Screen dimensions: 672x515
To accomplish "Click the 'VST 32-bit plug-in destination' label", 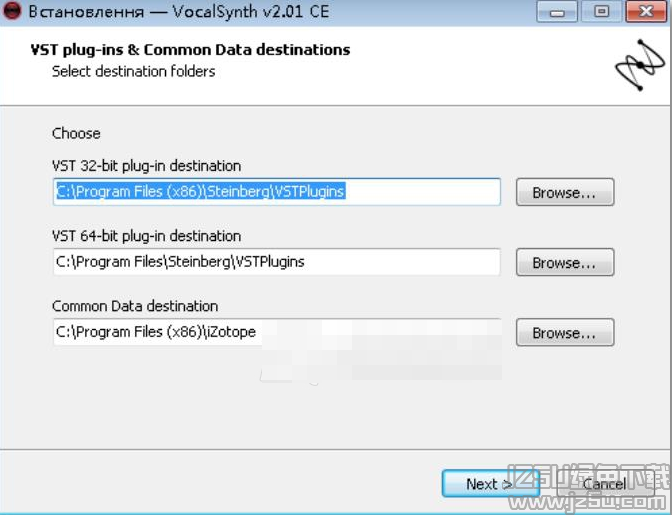I will tap(147, 166).
